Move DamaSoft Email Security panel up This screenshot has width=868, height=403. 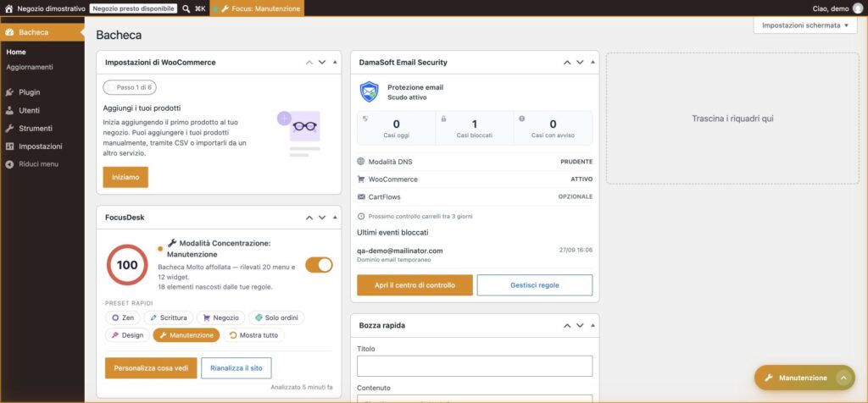[567, 63]
